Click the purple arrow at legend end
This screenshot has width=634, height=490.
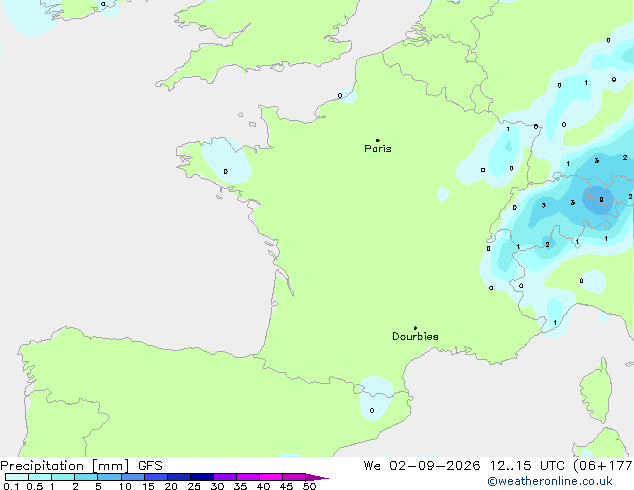(317, 477)
